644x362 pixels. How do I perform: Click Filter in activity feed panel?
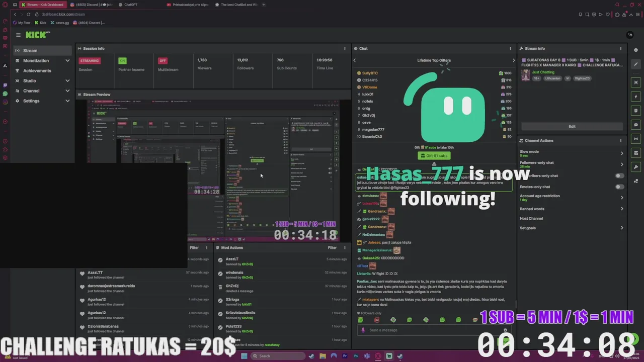click(x=194, y=248)
